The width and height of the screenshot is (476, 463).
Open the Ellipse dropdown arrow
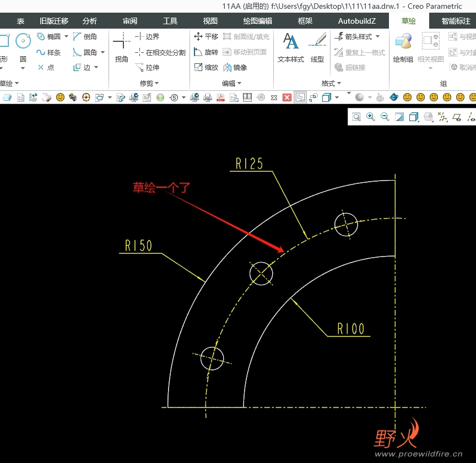[x=67, y=36]
